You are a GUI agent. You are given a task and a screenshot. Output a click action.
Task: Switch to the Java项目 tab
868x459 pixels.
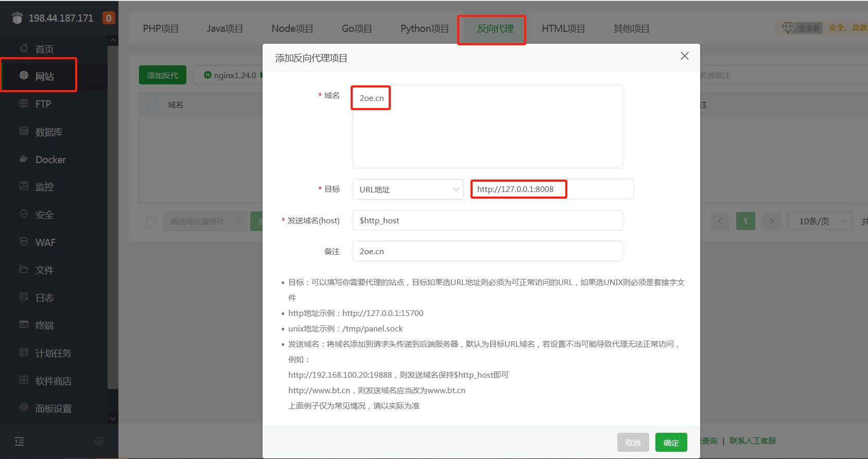(225, 29)
